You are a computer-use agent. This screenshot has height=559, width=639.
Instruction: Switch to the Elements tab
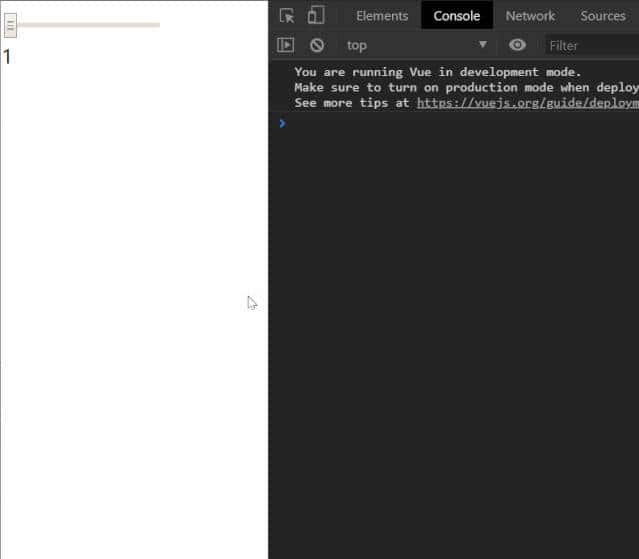tap(382, 15)
